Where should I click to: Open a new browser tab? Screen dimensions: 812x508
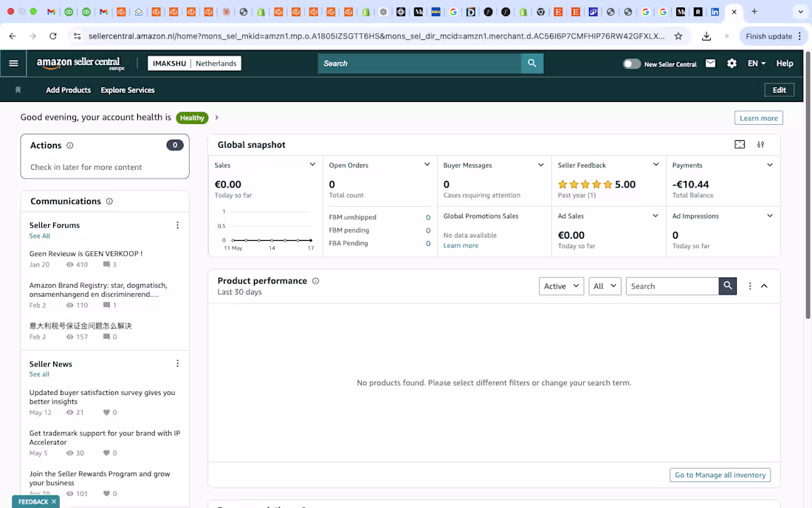[754, 11]
